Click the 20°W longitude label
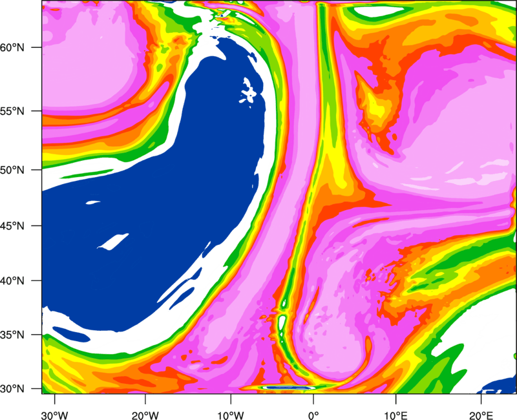 (145, 415)
